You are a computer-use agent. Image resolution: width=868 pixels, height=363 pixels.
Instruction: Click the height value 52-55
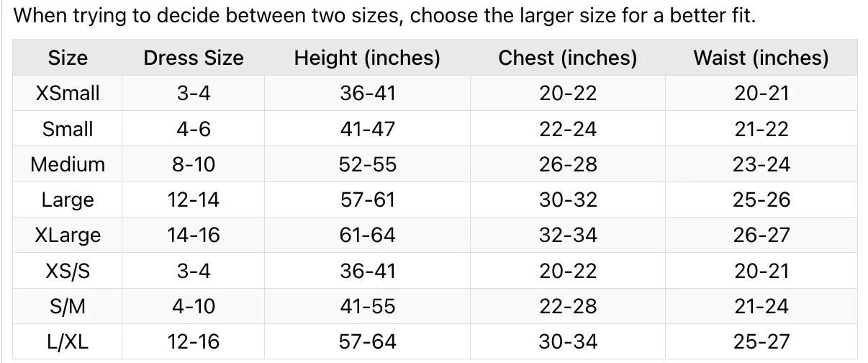click(x=367, y=164)
